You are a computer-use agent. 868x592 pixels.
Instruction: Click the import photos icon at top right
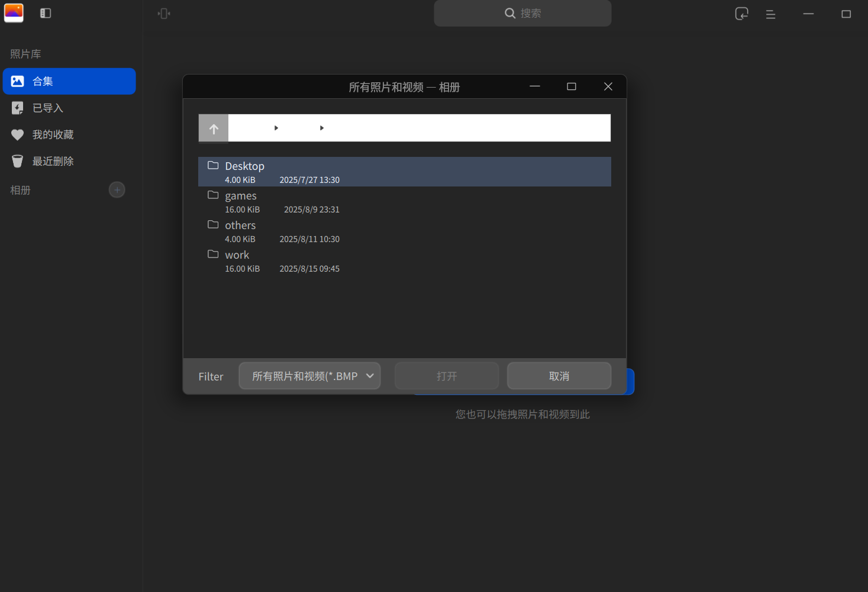[x=741, y=14]
